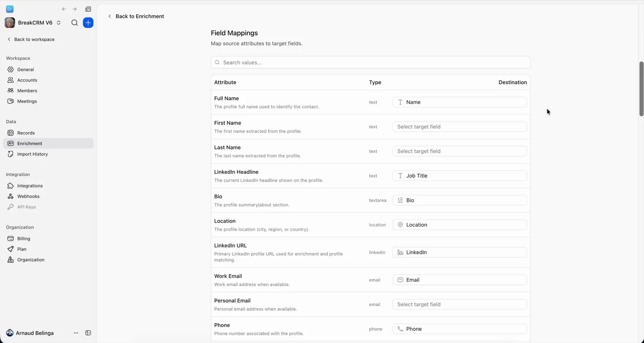Image resolution: width=644 pixels, height=343 pixels.
Task: Change the LinkedIn URL destination dropdown
Action: [460, 252]
